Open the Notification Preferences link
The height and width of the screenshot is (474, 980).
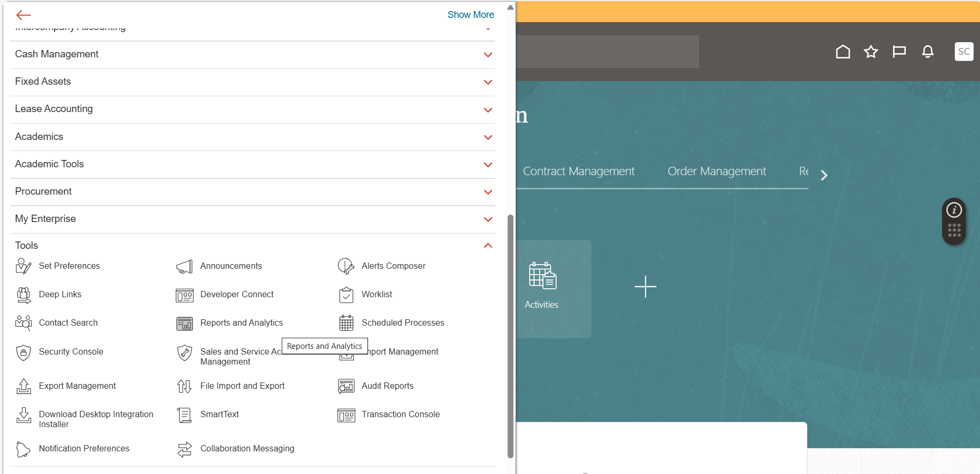[84, 449]
